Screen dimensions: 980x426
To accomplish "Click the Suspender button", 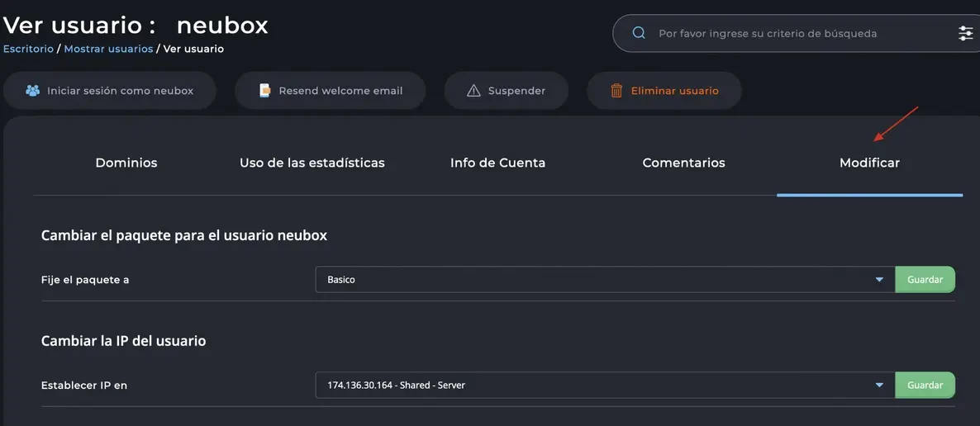I will tap(506, 91).
